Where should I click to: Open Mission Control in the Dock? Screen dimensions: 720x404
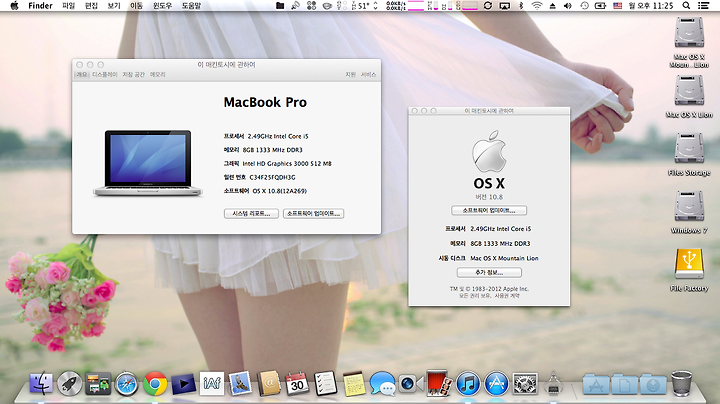[98, 383]
